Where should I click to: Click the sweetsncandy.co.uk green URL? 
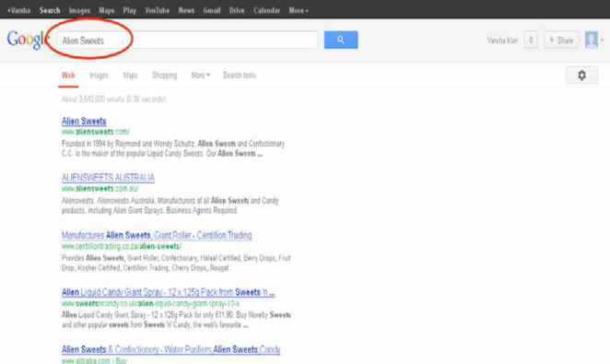tap(151, 303)
